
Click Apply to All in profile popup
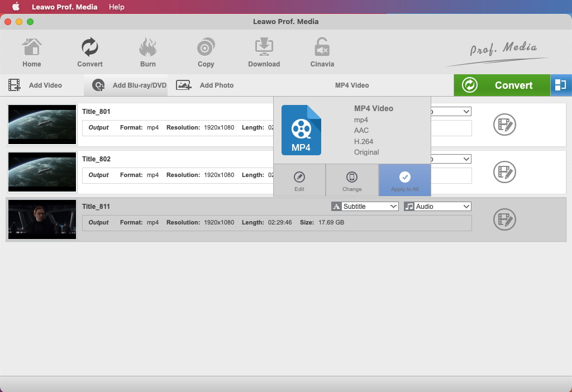[405, 181]
